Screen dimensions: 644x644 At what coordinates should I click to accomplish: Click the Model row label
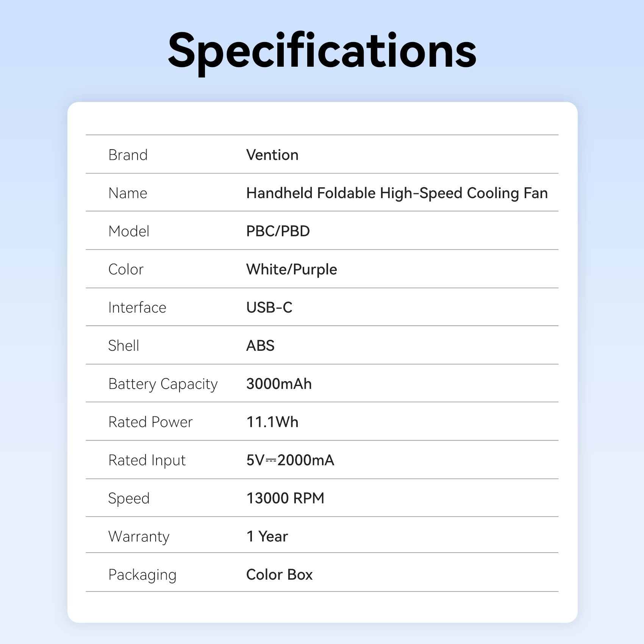(129, 231)
